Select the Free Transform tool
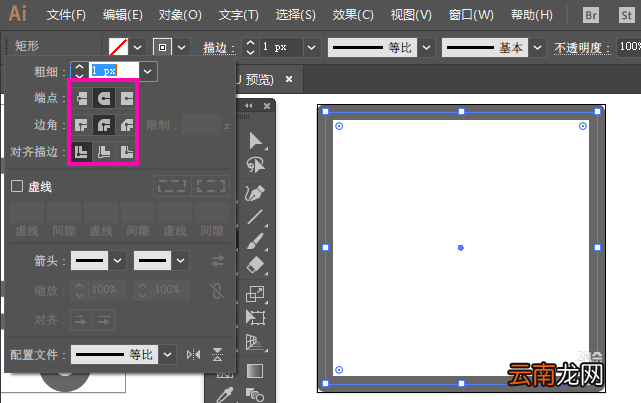The image size is (641, 403). (x=256, y=318)
